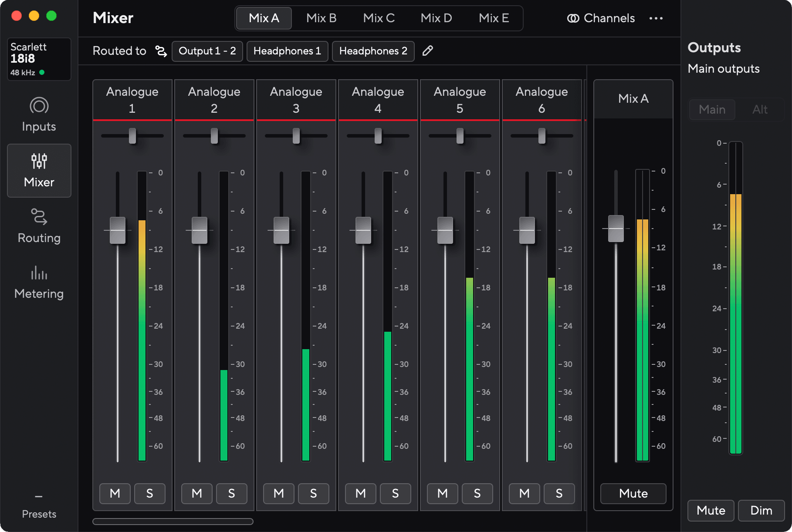This screenshot has width=792, height=532.
Task: Click the Analogue 4 channel name header
Action: pyautogui.click(x=378, y=100)
